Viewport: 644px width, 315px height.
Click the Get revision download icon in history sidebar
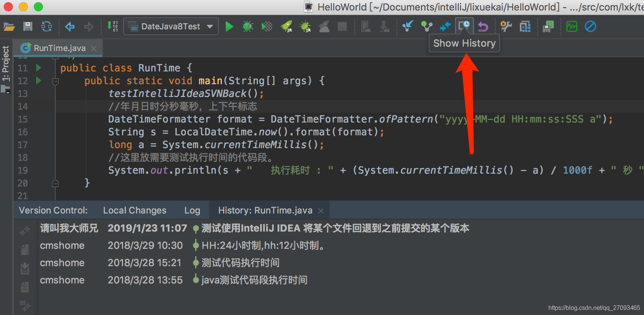[25, 268]
